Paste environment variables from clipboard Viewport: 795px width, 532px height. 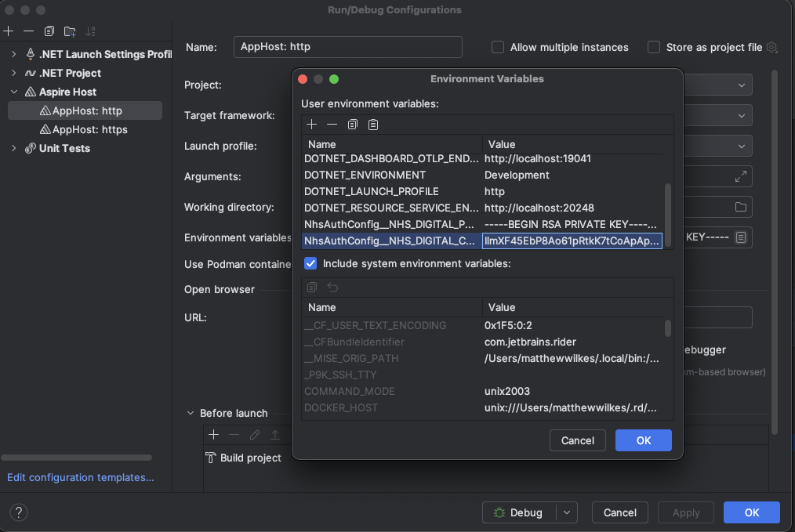pyautogui.click(x=373, y=125)
